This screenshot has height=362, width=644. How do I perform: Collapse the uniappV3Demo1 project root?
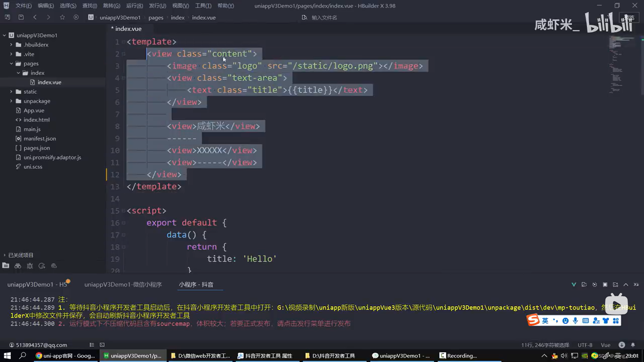coord(4,35)
